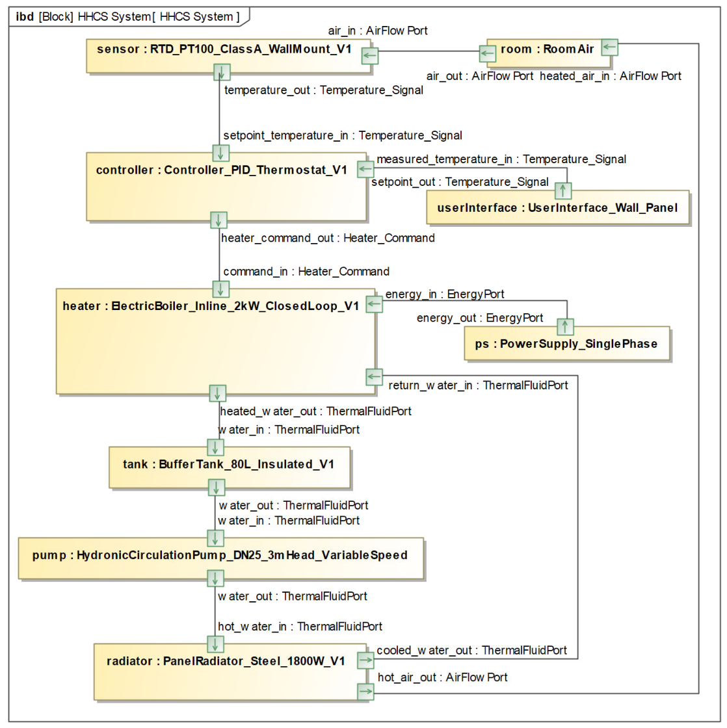Select the 'hot_air_out : AirFlow Port' label text

click(x=443, y=677)
